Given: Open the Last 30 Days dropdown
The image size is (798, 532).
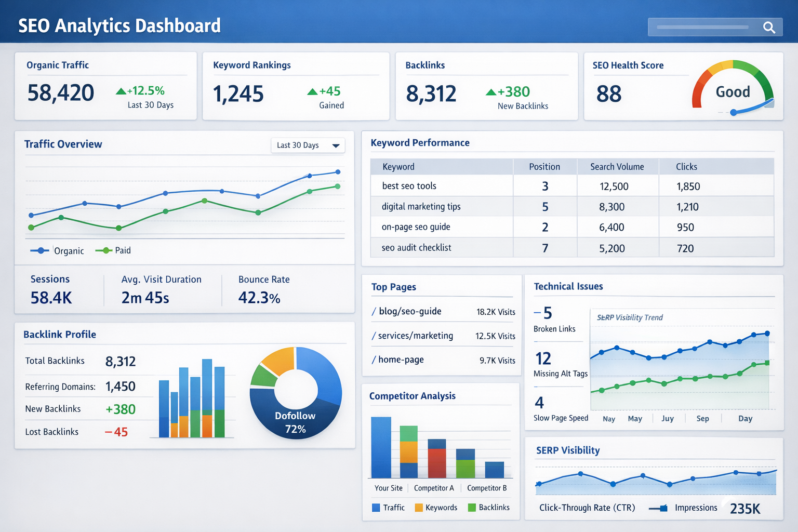Looking at the screenshot, I should 308,145.
